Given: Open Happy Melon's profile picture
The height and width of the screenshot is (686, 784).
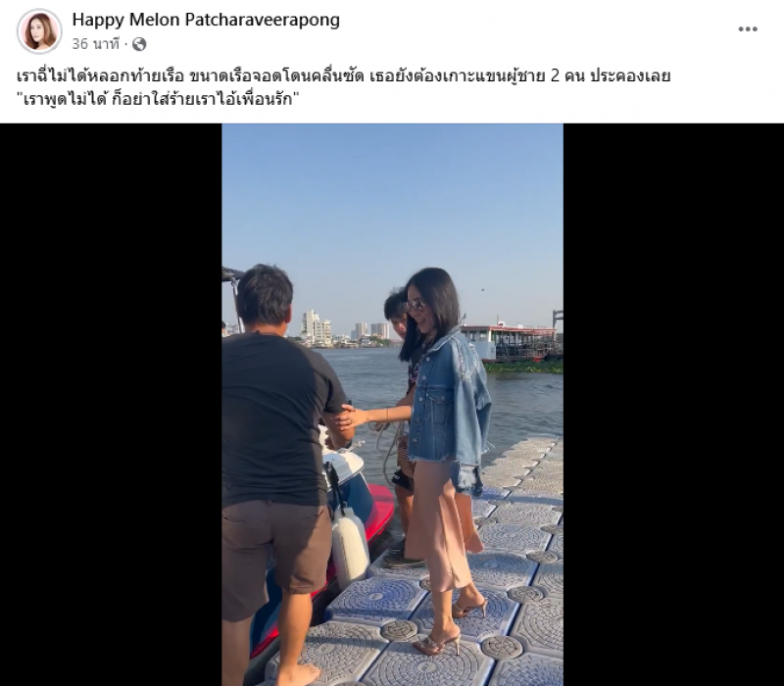Looking at the screenshot, I should coord(39,31).
